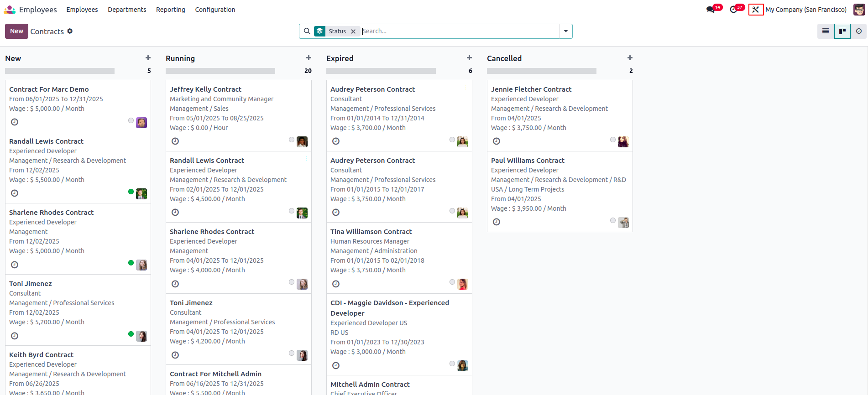Open state dropdown on $4,500 Randall Lewis card
Image resolution: width=868 pixels, height=395 pixels.
click(292, 211)
